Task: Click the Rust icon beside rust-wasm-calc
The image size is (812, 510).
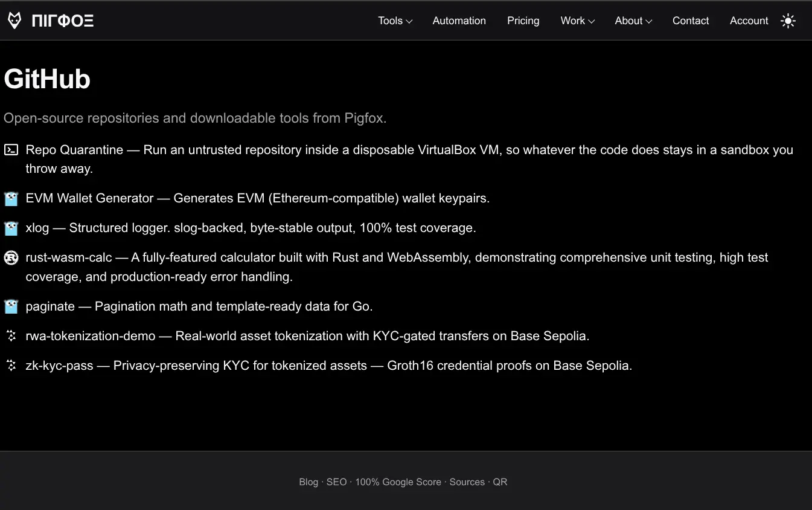Action: tap(11, 258)
